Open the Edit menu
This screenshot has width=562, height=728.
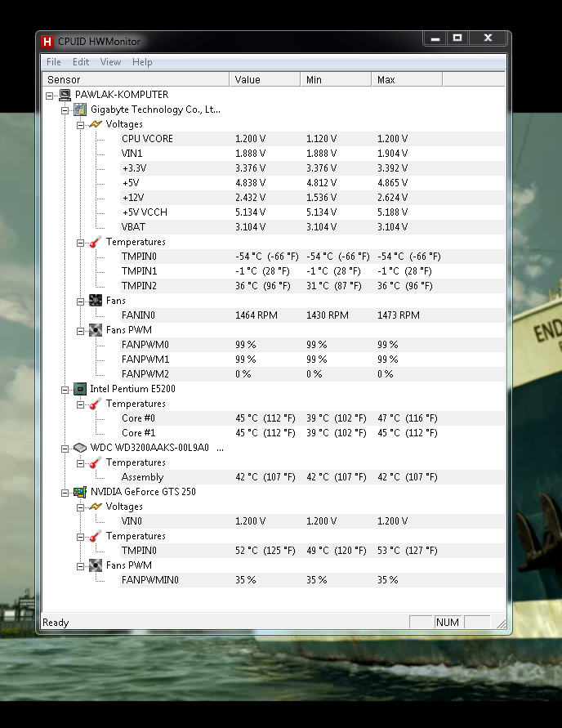81,62
